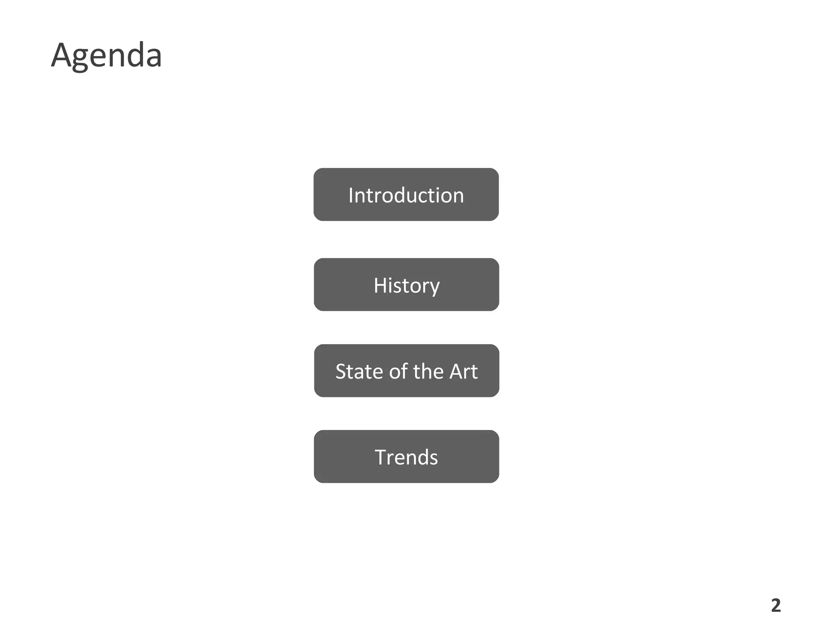840x630 pixels.
Task: Click the slide number 2
Action: point(776,605)
